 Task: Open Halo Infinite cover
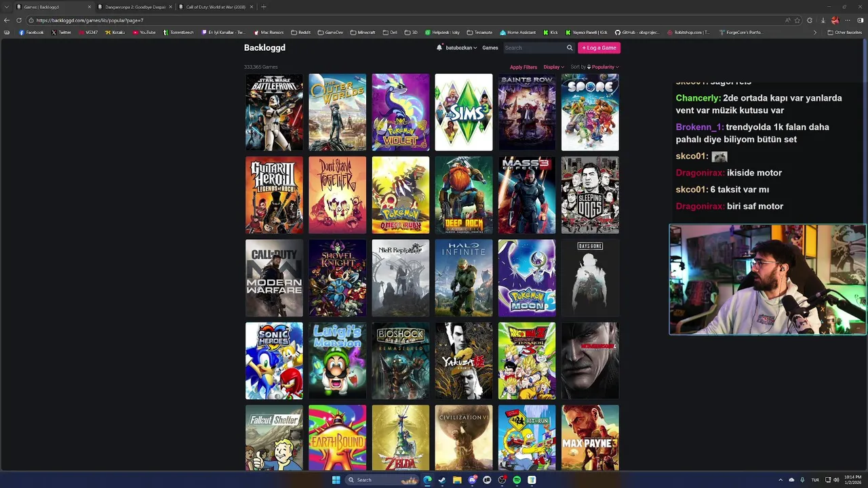click(x=464, y=278)
